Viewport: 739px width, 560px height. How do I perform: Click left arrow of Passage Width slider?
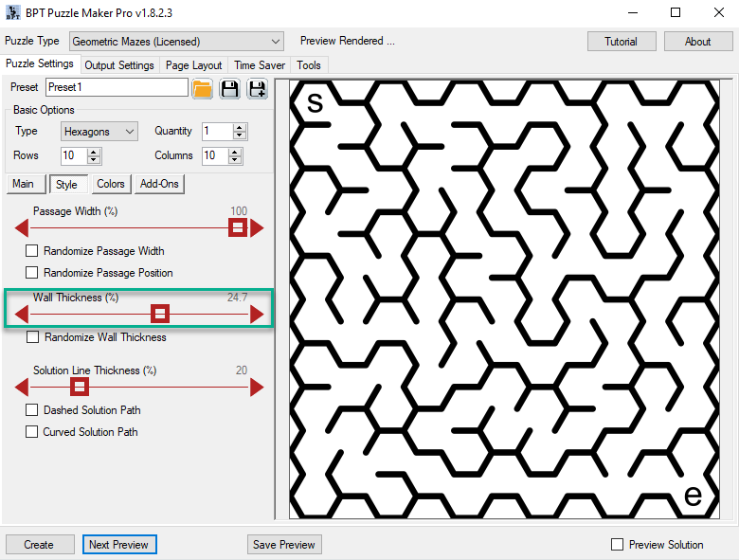(x=22, y=228)
